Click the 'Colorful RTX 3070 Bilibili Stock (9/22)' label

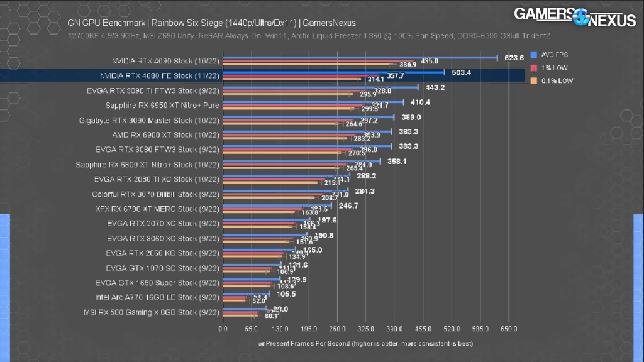pos(156,195)
